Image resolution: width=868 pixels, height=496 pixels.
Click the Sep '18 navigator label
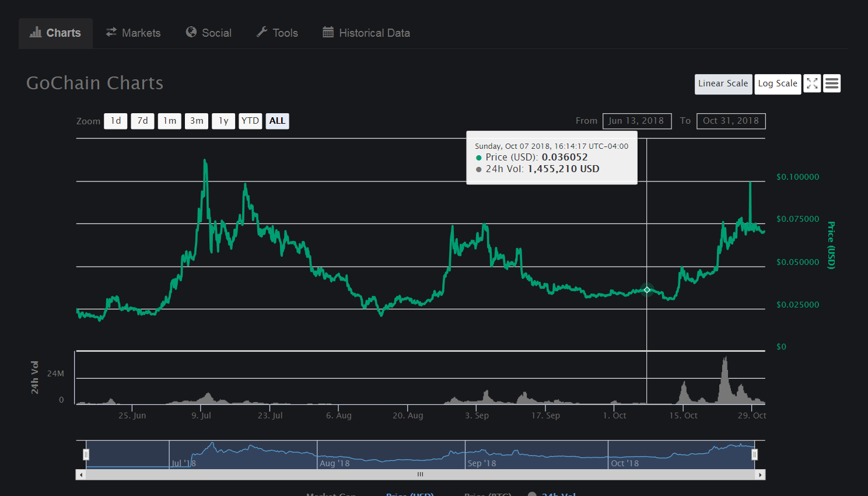tap(482, 463)
